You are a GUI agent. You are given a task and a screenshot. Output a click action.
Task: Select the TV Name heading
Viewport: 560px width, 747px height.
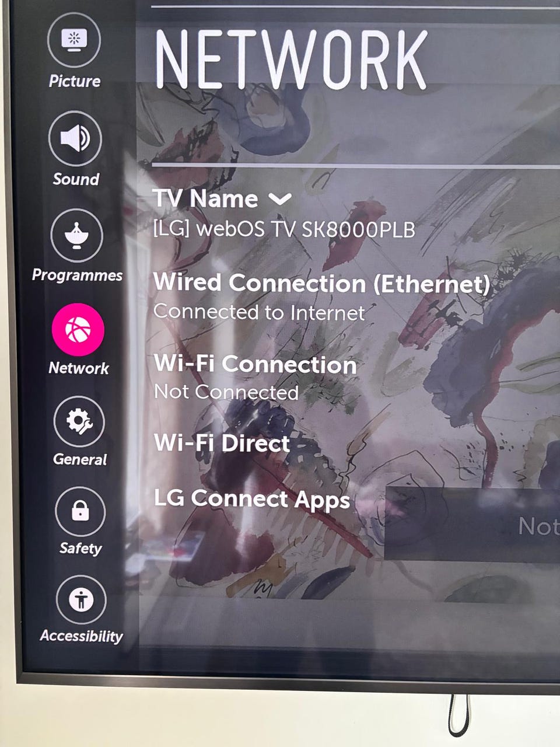[205, 199]
